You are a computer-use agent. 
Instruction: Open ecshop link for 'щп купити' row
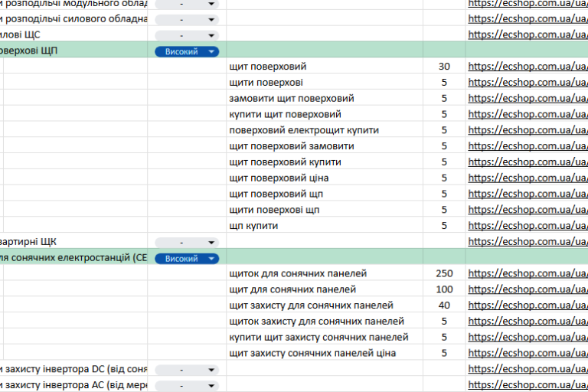pyautogui.click(x=528, y=225)
